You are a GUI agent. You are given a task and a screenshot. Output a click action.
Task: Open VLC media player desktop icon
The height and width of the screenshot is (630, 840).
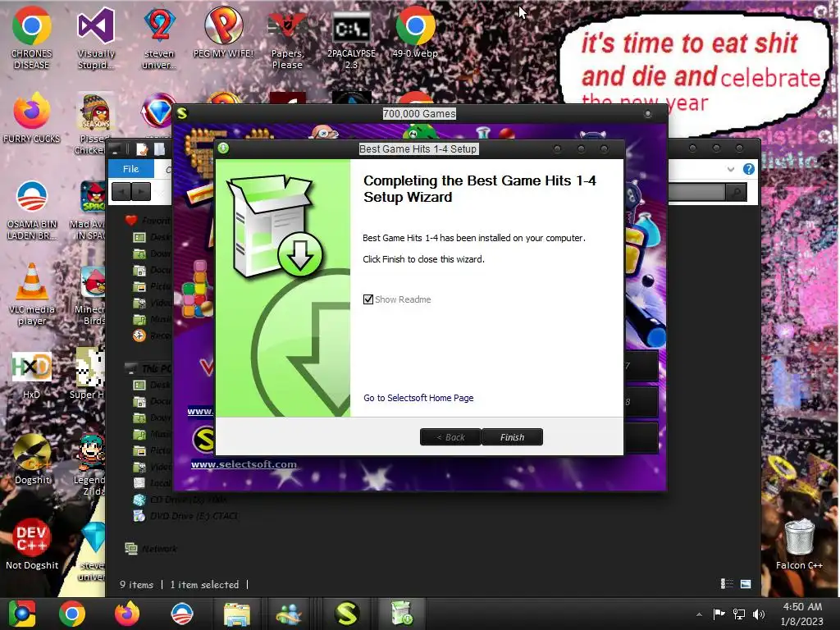click(32, 294)
